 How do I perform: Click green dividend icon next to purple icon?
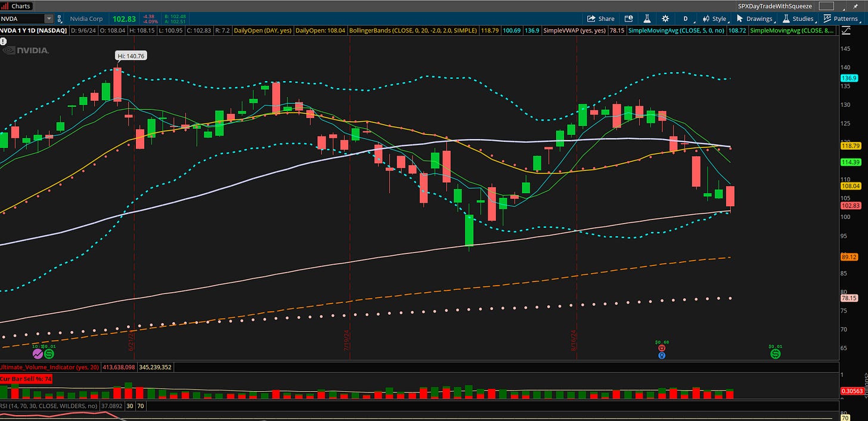click(x=49, y=354)
